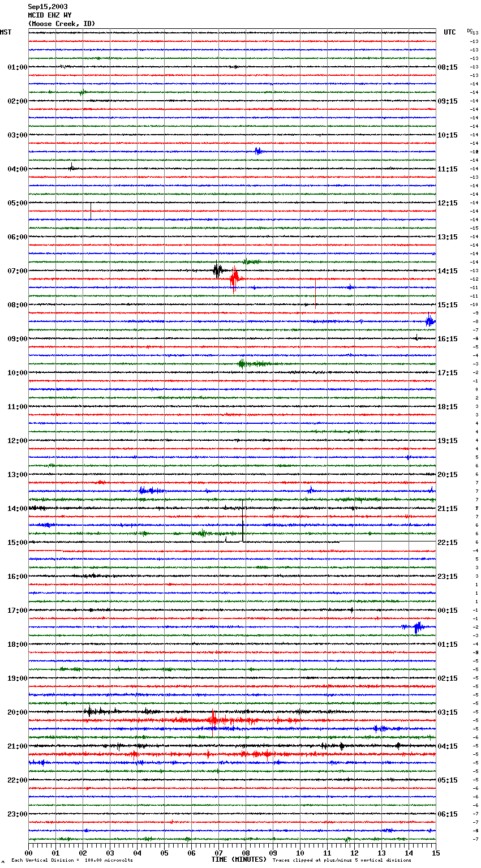Viewport: 481px width, 868px height.
Task: Select the 05:00 MST time label
Action: point(18,203)
